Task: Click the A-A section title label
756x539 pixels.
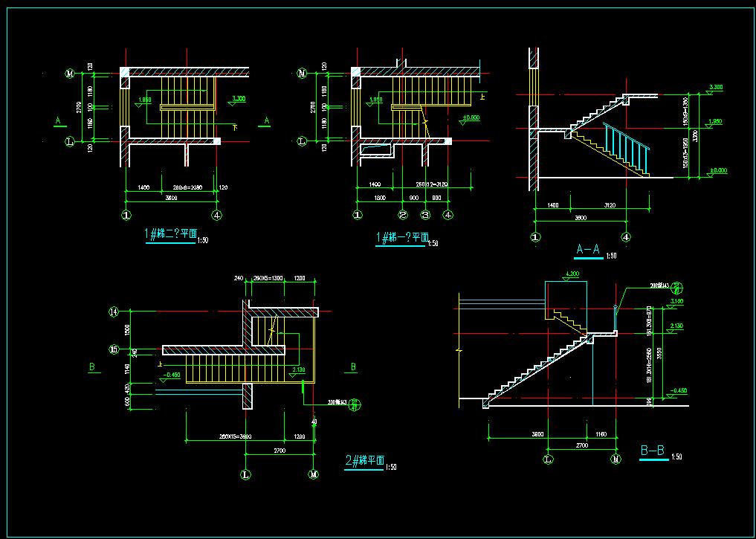Action: pos(587,250)
